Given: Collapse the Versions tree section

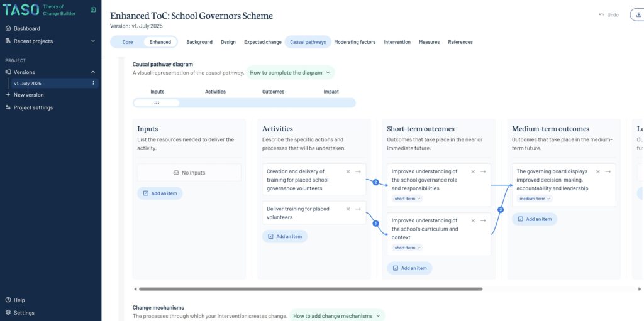Looking at the screenshot, I should pyautogui.click(x=93, y=72).
